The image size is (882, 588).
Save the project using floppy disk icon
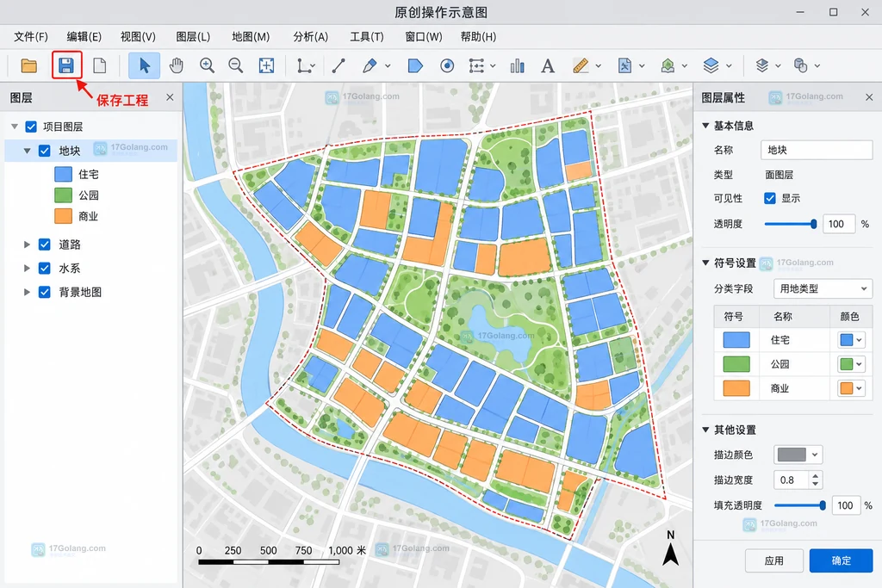(66, 65)
